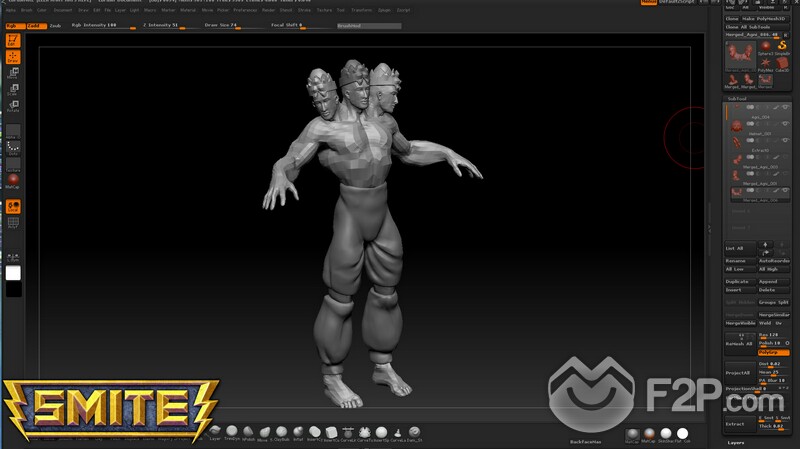Image resolution: width=800 pixels, height=449 pixels.
Task: Expand the Layers section
Action: tap(736, 442)
